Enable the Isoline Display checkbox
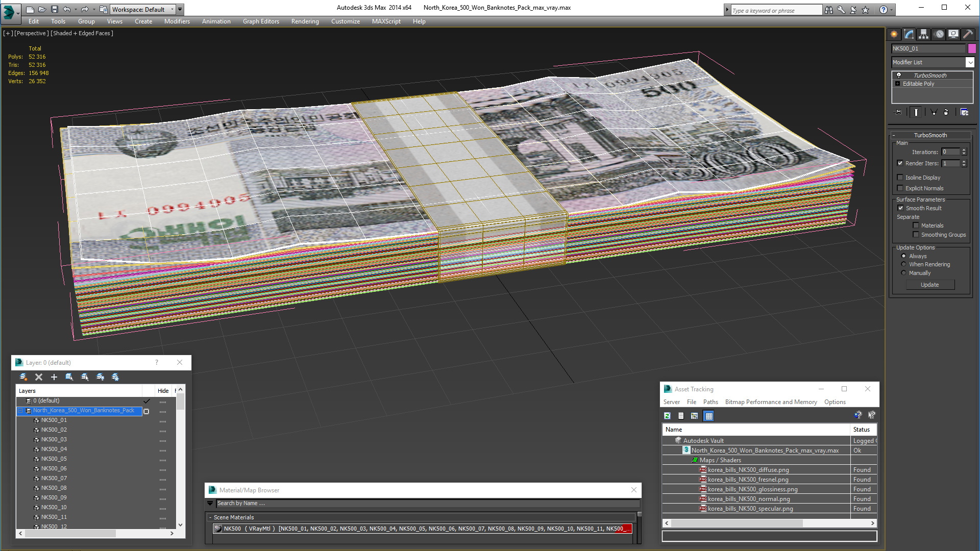Viewport: 980px width, 551px height. [x=900, y=178]
